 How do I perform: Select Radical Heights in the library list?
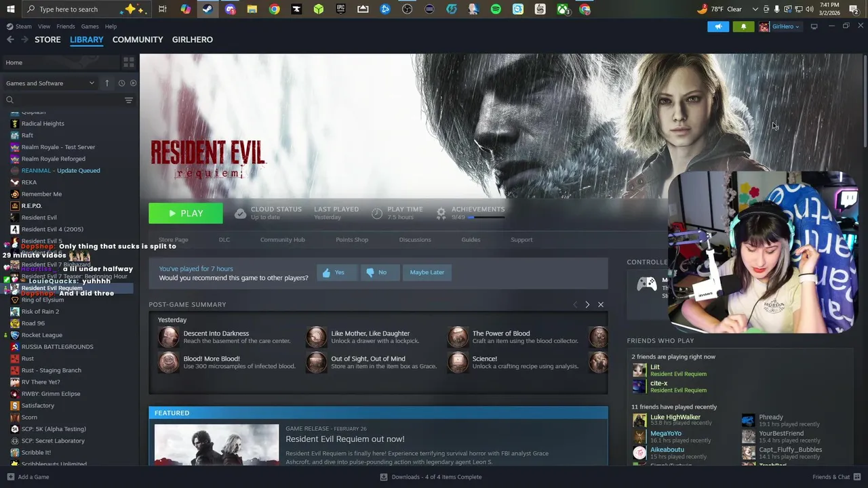point(43,124)
